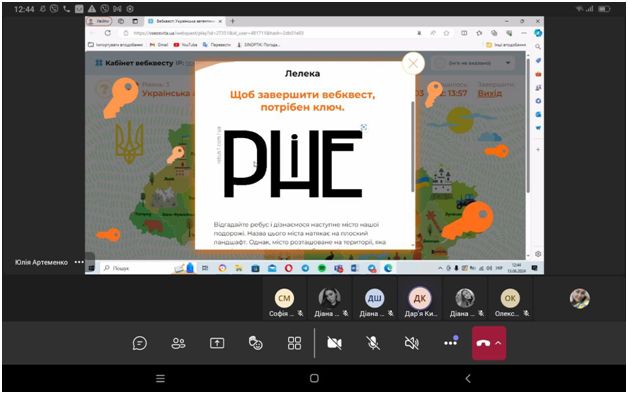Viewport: 628px width, 394px height.
Task: Select Дар'я participant avatar ДК
Action: coord(419,298)
